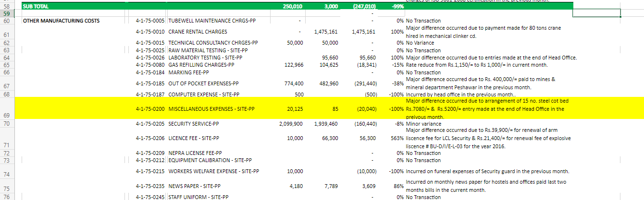Click security service amount 2,099,900
This screenshot has width=644, height=200.
click(292, 124)
